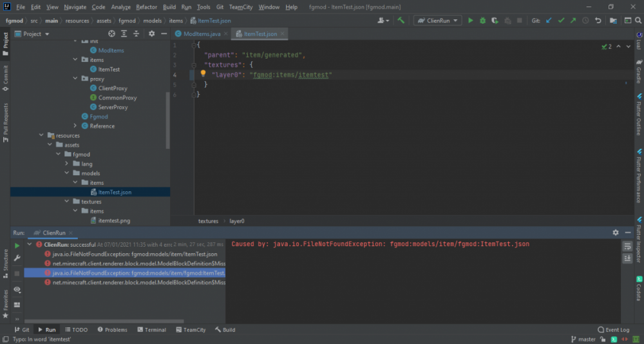
Task: Hide the Project panel
Action: [164, 33]
